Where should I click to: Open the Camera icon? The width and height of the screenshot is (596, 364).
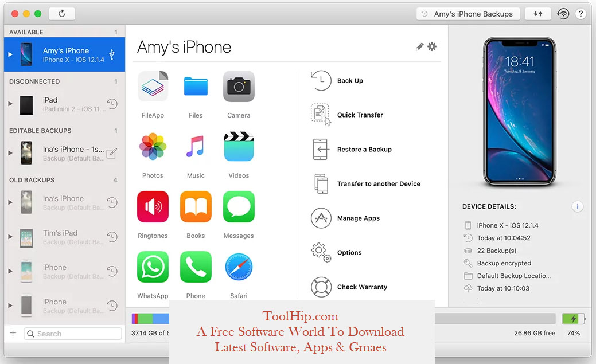click(239, 86)
